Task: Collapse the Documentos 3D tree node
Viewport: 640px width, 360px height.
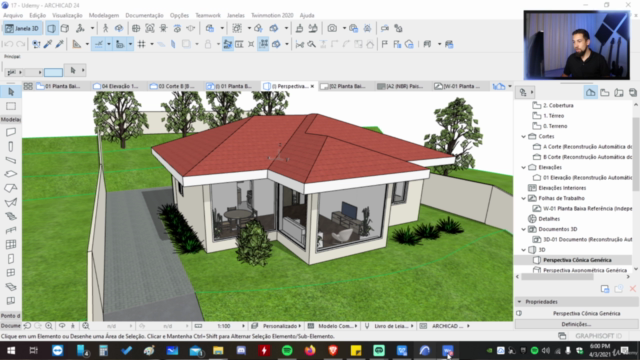Action: [x=523, y=229]
